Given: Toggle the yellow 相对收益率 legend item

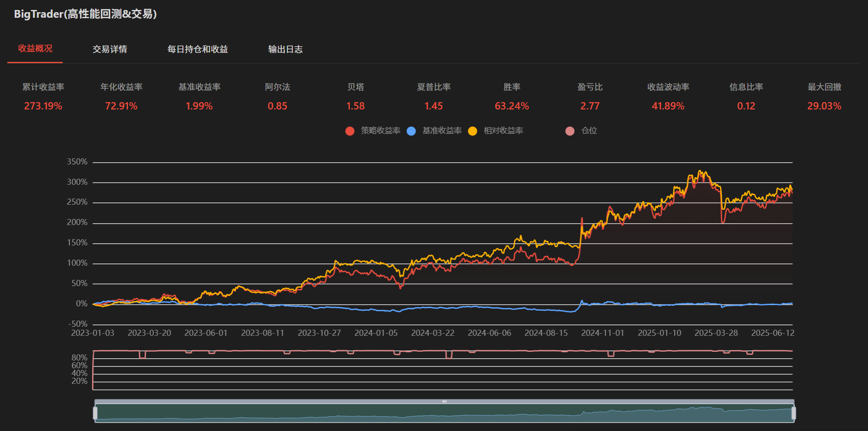Looking at the screenshot, I should (x=473, y=131).
